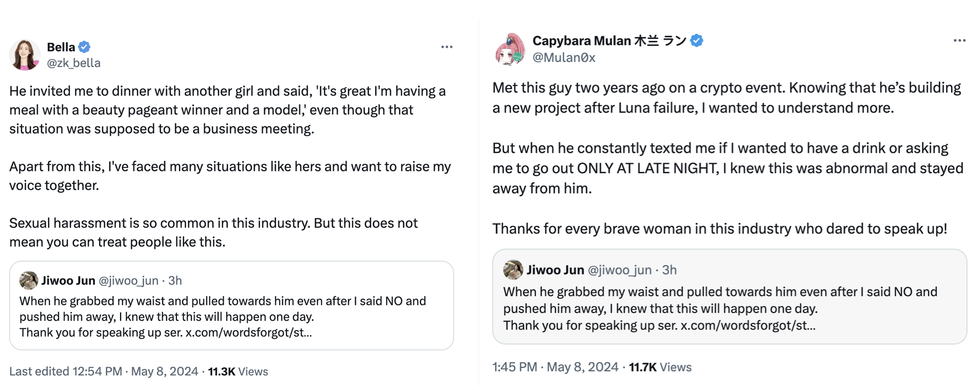This screenshot has width=980, height=390.
Task: Click Bella's blue verified badge
Action: tap(85, 47)
